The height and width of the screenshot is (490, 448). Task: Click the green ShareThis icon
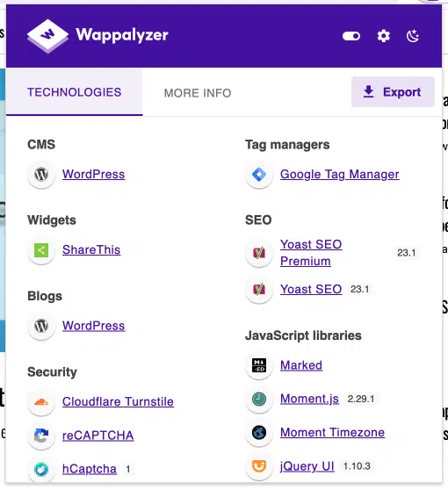point(41,250)
